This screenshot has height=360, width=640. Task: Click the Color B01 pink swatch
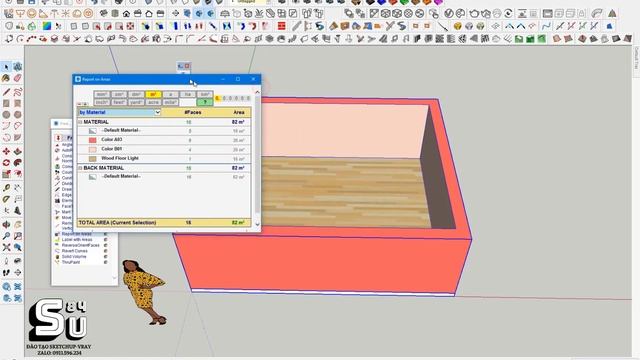click(x=93, y=149)
